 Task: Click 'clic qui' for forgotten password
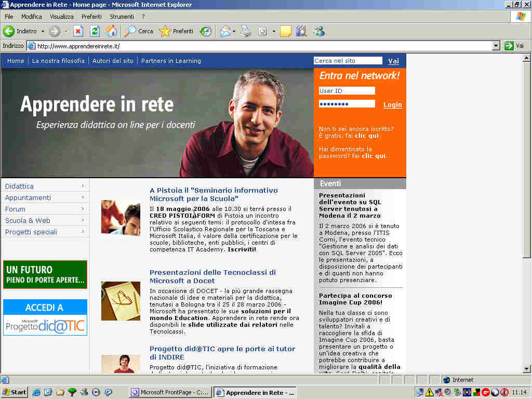[374, 156]
